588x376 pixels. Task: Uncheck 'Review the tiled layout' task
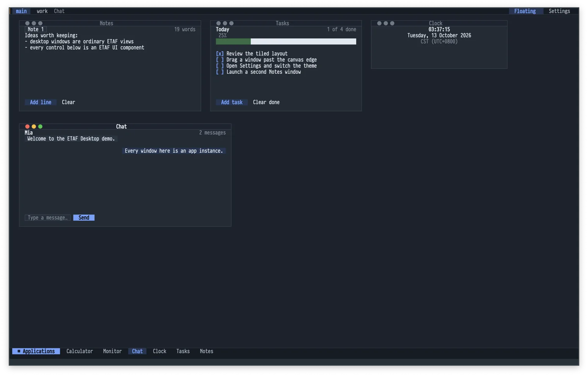click(220, 54)
